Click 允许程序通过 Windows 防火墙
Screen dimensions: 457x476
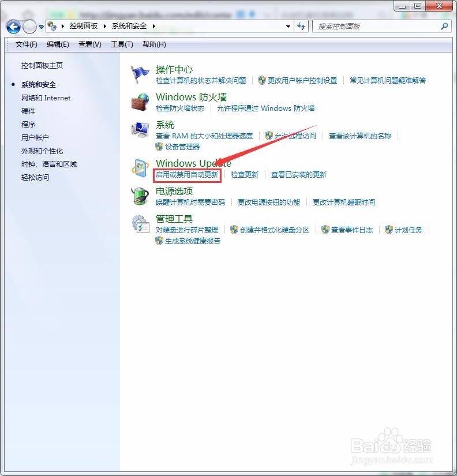point(265,108)
